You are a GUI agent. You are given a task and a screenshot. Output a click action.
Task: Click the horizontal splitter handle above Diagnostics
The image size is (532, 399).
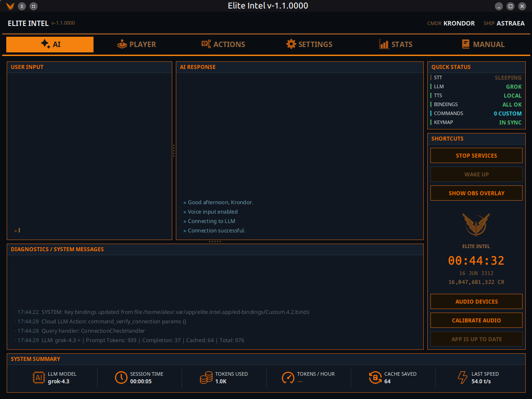(x=215, y=242)
